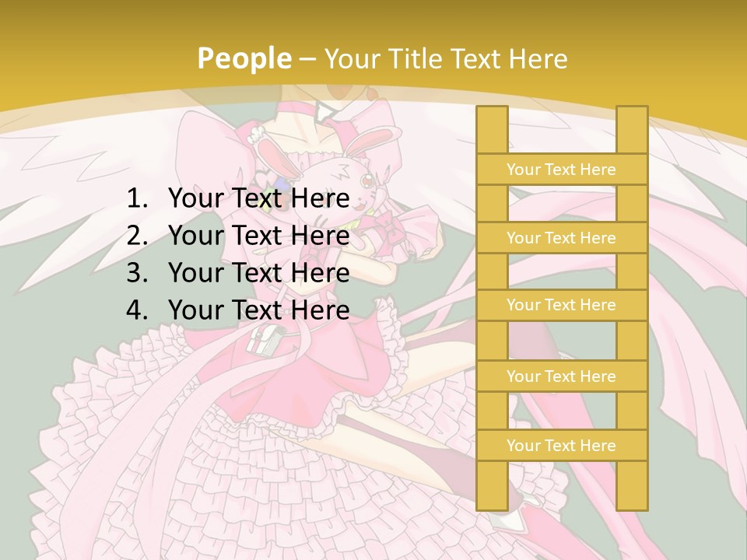This screenshot has height=560, width=747.
Task: Select the bold word "People" in the title
Action: (244, 58)
